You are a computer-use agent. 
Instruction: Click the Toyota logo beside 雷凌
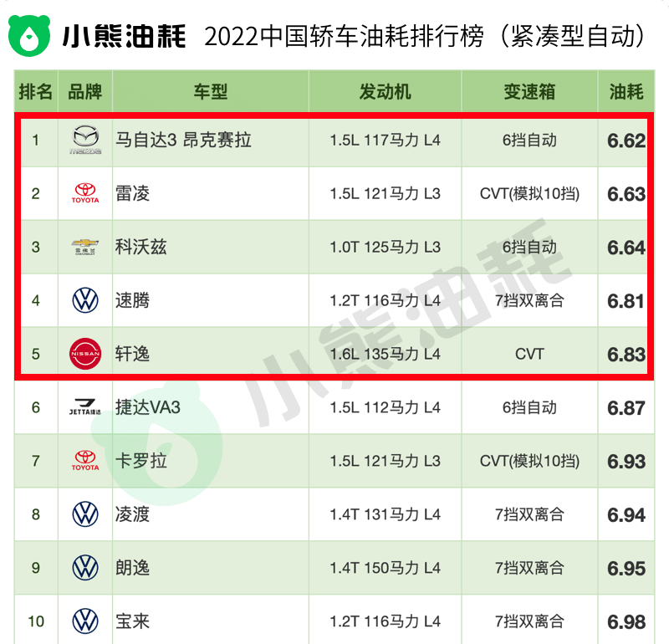pyautogui.click(x=85, y=193)
